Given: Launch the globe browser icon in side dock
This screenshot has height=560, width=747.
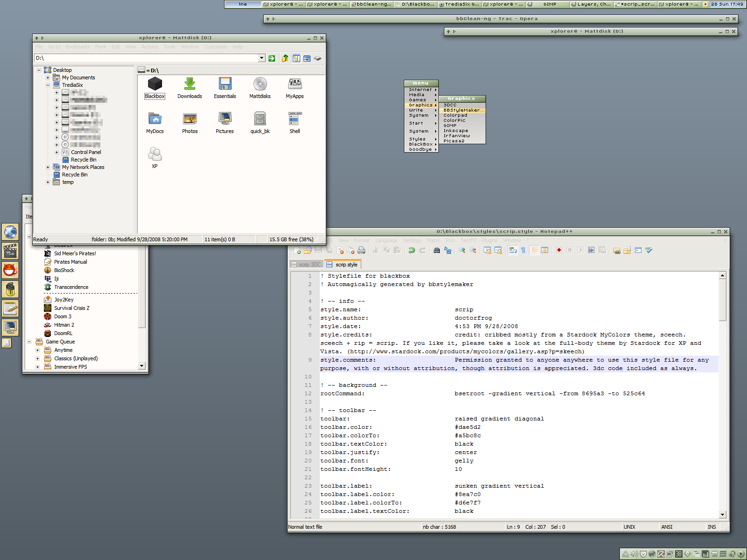Looking at the screenshot, I should tap(10, 231).
